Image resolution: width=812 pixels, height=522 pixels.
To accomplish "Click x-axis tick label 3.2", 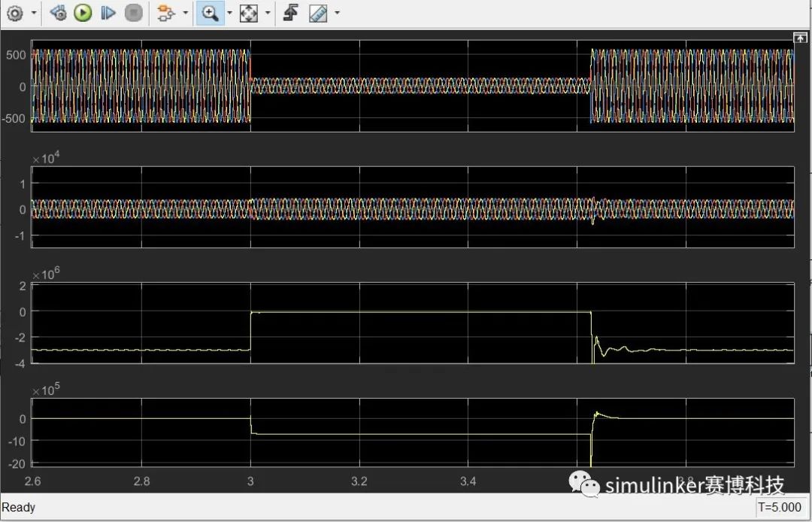I will coord(359,481).
